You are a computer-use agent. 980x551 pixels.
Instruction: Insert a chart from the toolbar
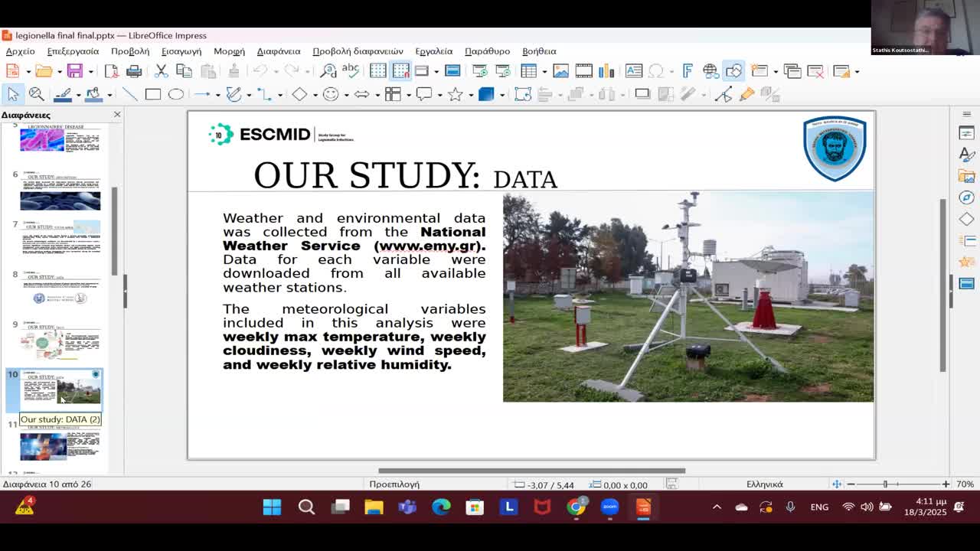(x=606, y=71)
